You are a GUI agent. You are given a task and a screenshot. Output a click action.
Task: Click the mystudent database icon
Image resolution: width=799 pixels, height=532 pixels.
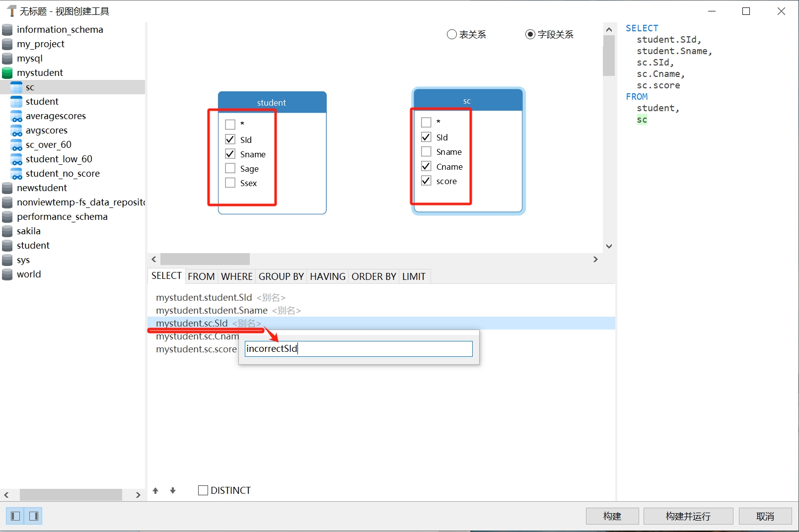pos(7,73)
